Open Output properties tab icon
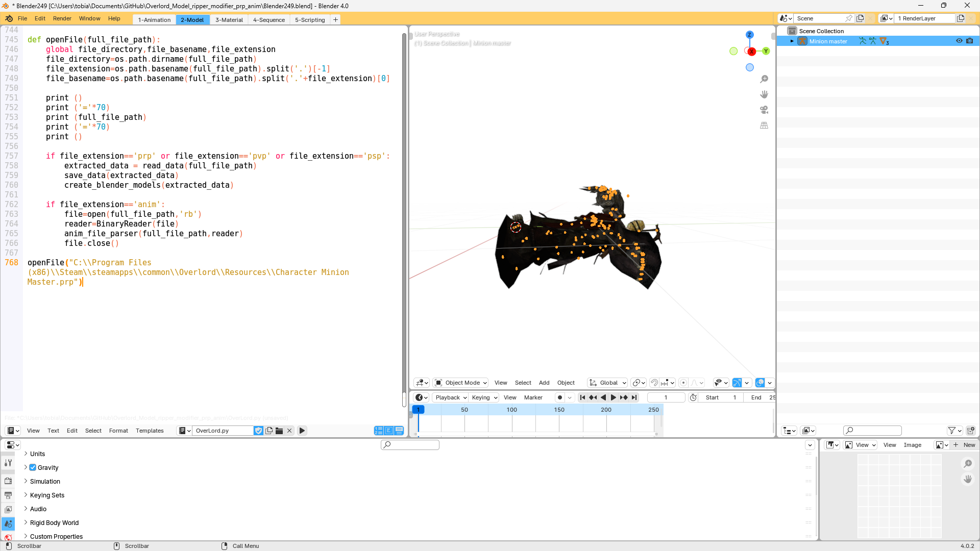 point(8,495)
